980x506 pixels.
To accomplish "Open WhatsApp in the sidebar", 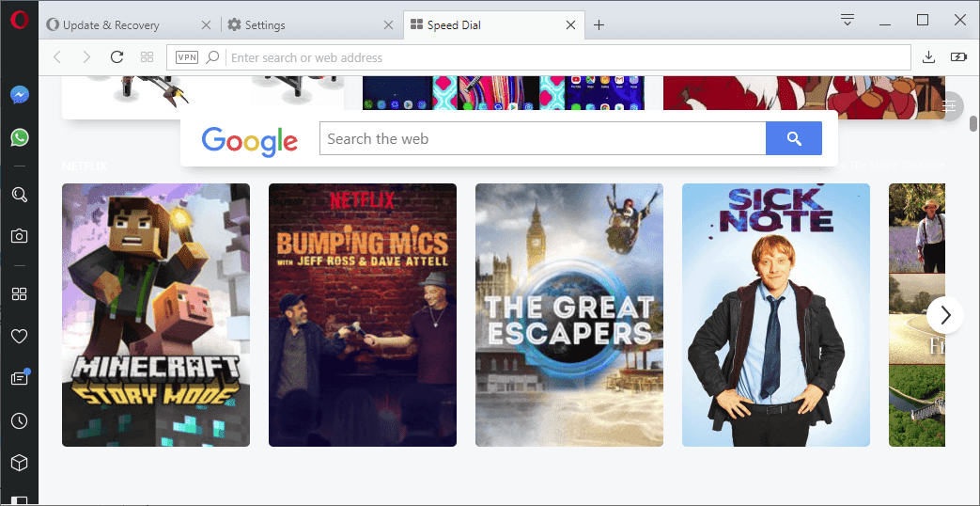I will coord(20,137).
